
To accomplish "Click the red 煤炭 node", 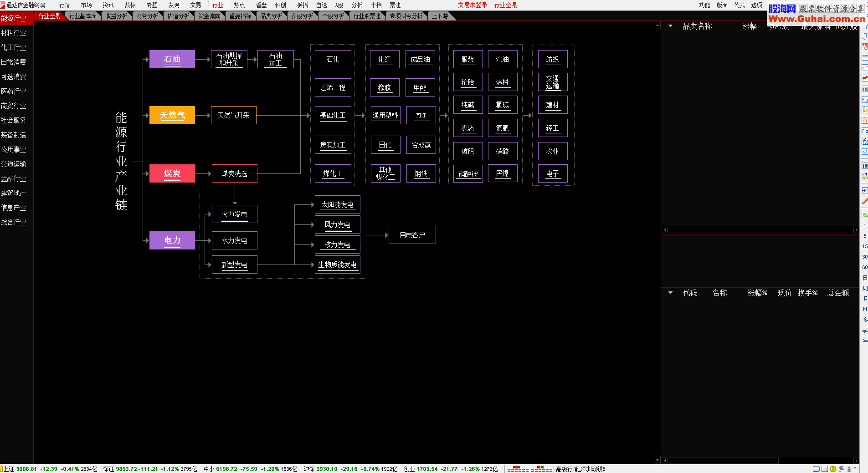I will pos(172,173).
